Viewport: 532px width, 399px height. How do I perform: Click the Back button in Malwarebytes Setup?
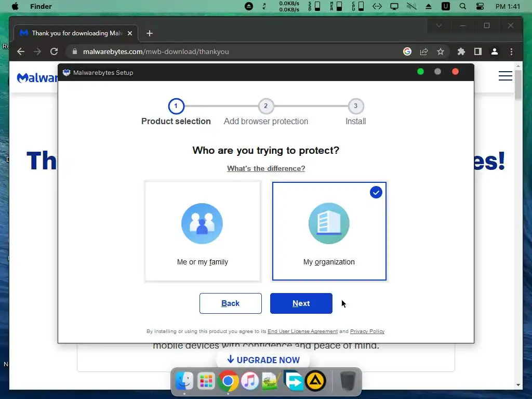[230, 303]
